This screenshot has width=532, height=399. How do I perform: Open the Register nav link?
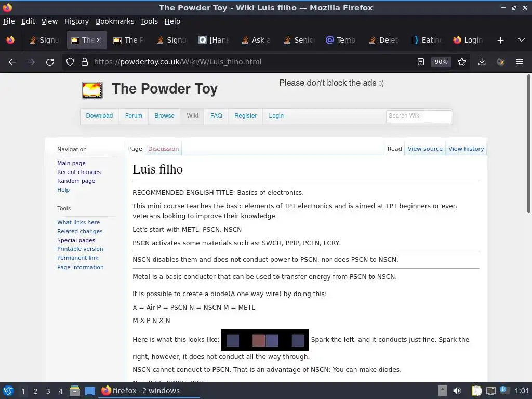[x=246, y=116]
